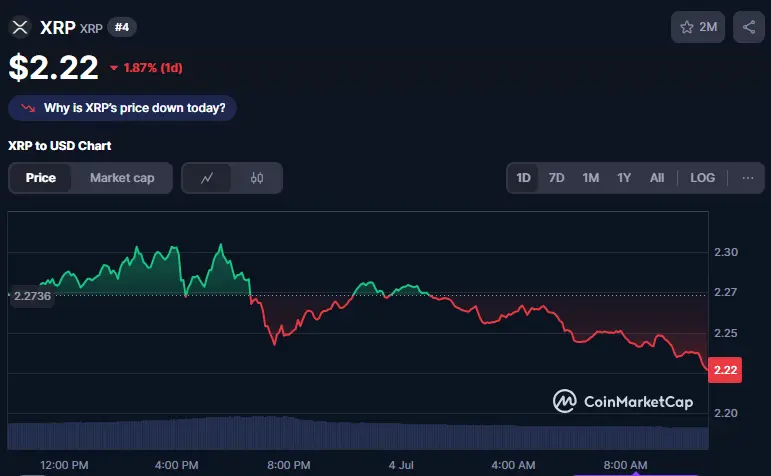771x476 pixels.
Task: Click the 8:00 PM time axis label
Action: click(x=289, y=465)
